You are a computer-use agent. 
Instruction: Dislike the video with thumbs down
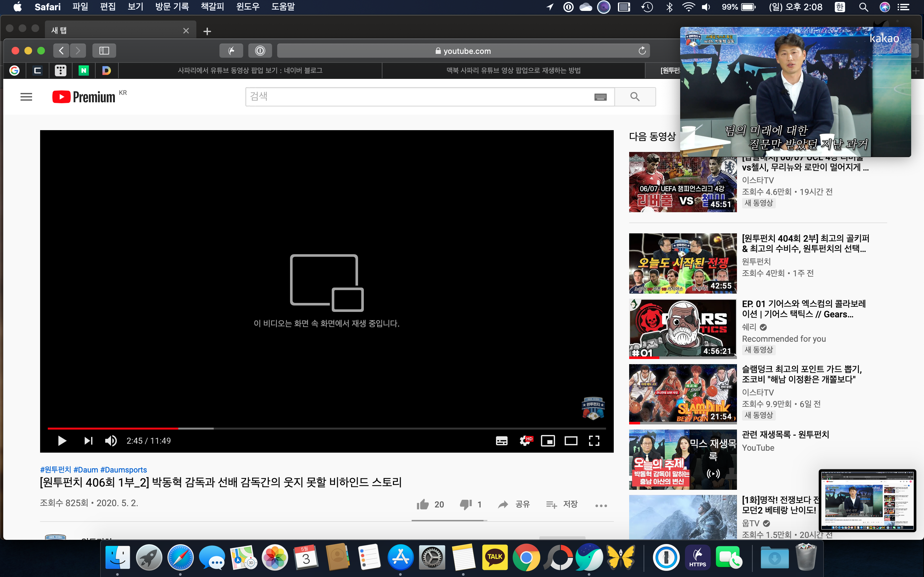pyautogui.click(x=466, y=505)
